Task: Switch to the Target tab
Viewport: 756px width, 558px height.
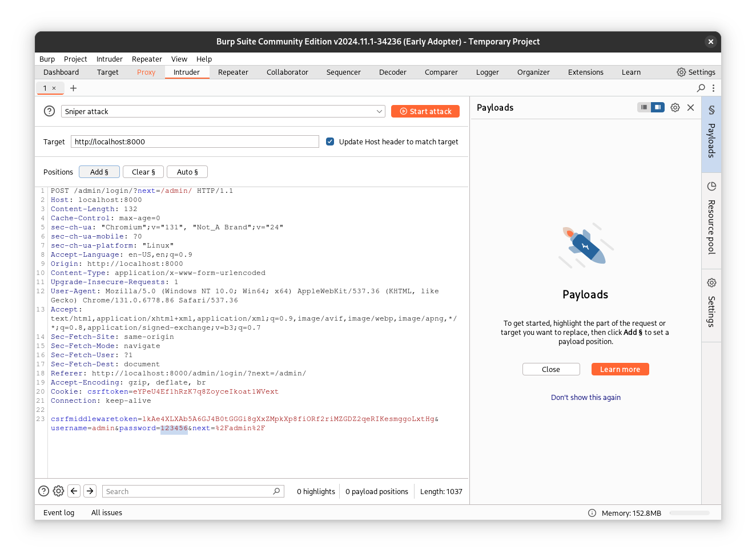Action: [108, 72]
